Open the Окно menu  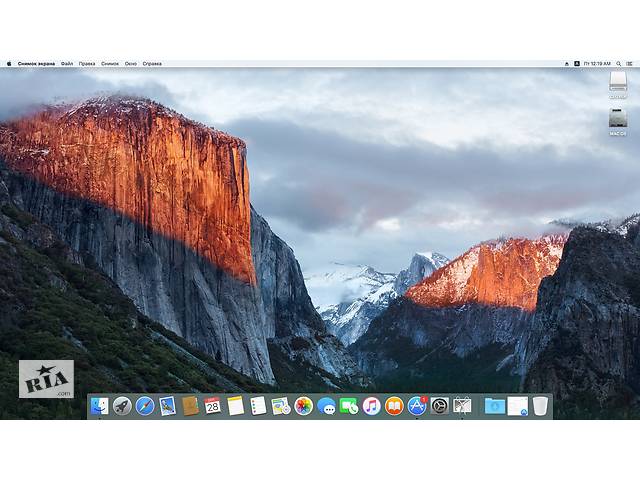point(131,64)
